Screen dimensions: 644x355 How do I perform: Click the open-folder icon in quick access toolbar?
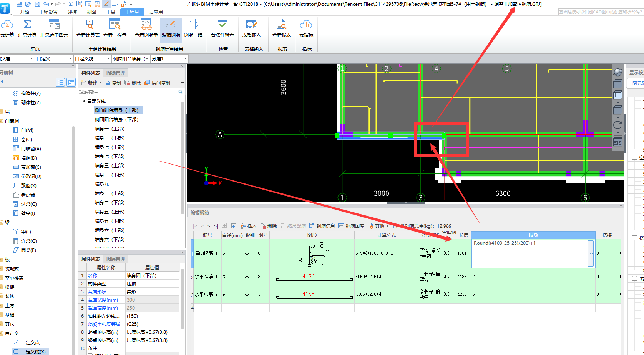[28, 4]
